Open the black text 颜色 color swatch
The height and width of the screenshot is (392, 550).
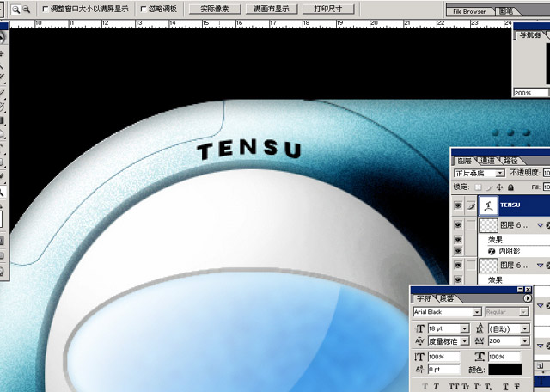click(504, 370)
